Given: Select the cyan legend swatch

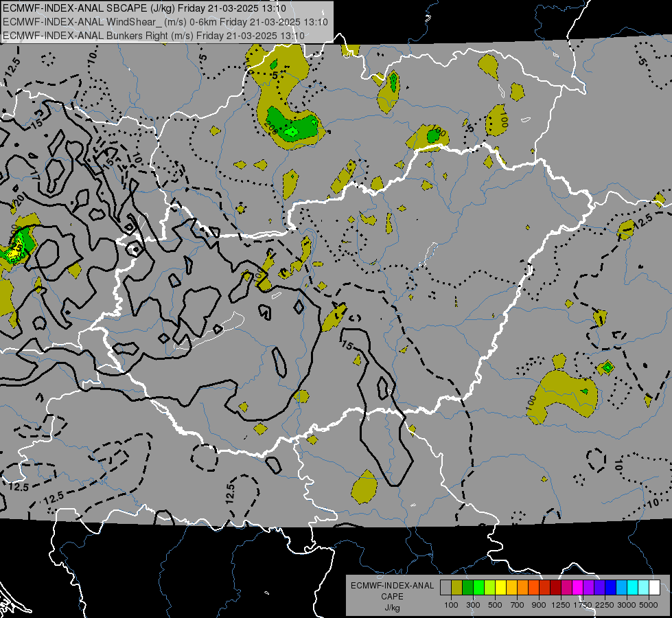Looking at the screenshot, I should click(x=633, y=588).
